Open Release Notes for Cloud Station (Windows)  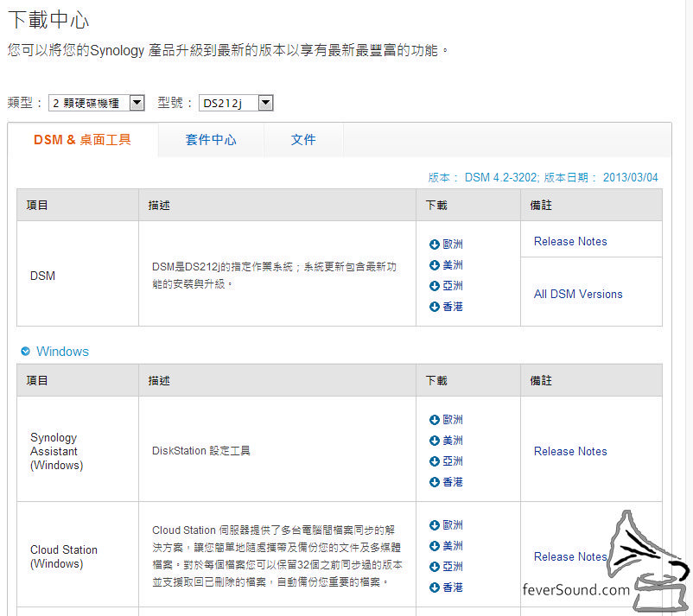570,556
